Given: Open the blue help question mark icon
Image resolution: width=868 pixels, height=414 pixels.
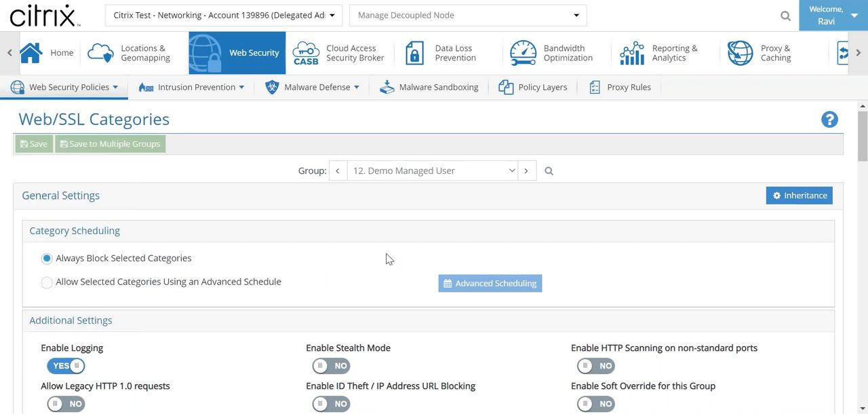Looking at the screenshot, I should pyautogui.click(x=829, y=119).
